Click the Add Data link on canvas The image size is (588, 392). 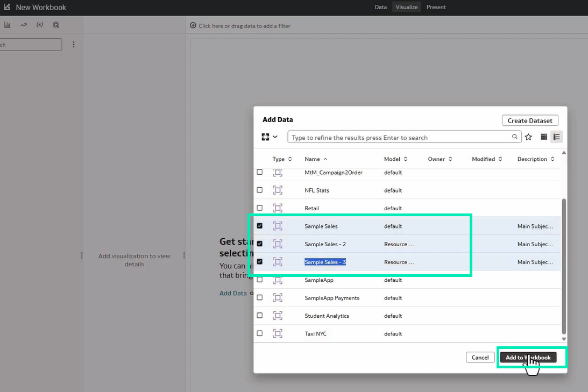233,293
